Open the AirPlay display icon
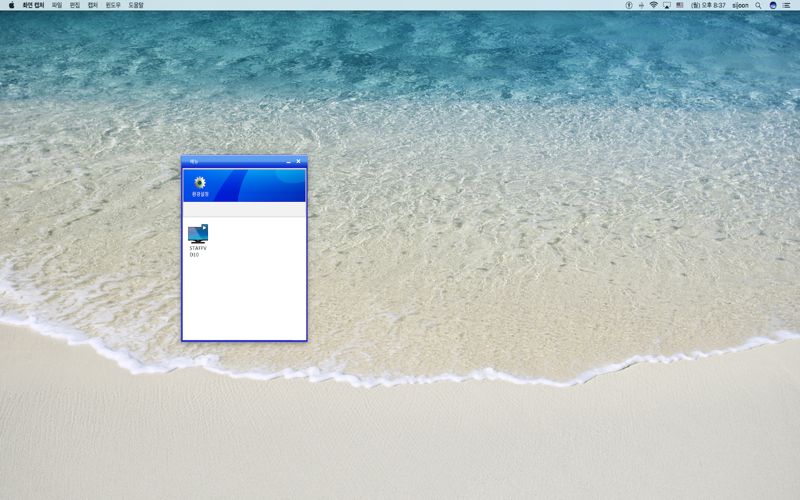Screen dimensions: 800x500 pyautogui.click(x=666, y=5)
